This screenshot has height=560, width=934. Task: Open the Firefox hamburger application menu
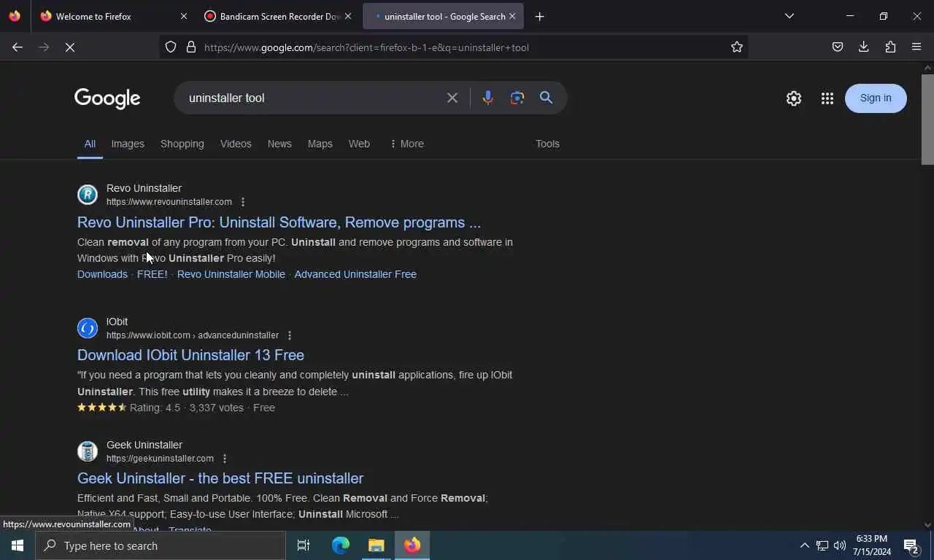(916, 47)
